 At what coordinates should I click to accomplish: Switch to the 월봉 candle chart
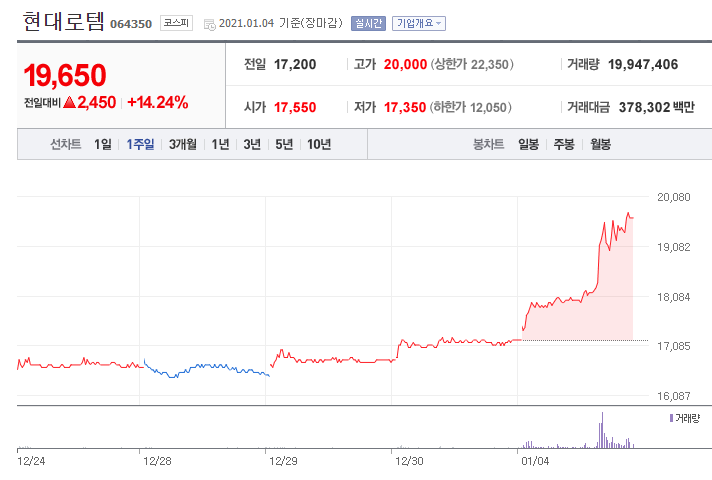[600, 144]
